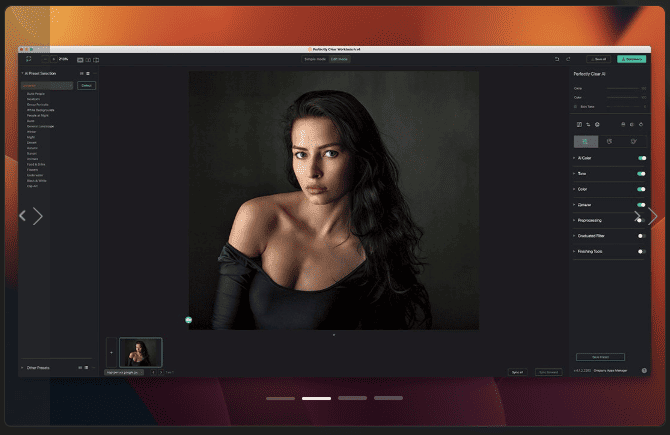Expand the Finishing Tools section arrow
This screenshot has width=670, height=435.
click(x=574, y=251)
